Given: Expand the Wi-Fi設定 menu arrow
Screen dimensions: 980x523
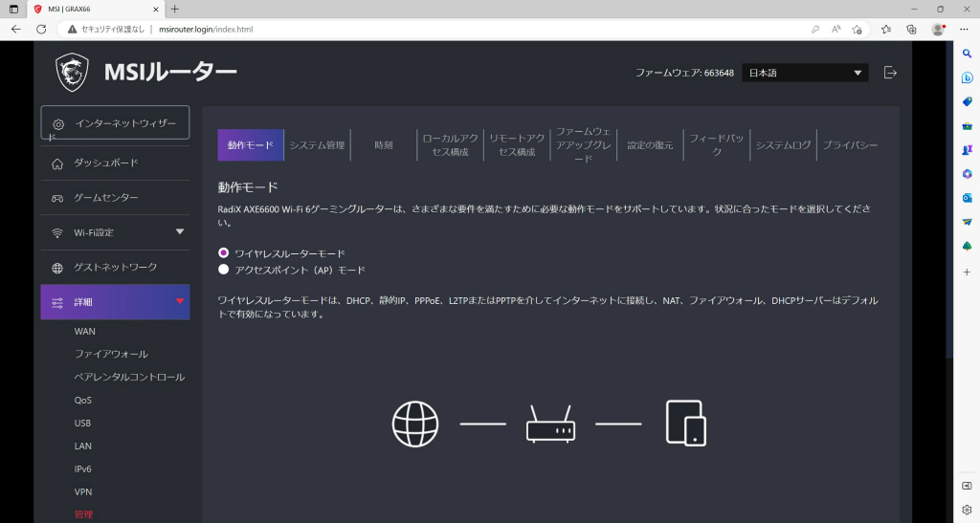Looking at the screenshot, I should (180, 232).
